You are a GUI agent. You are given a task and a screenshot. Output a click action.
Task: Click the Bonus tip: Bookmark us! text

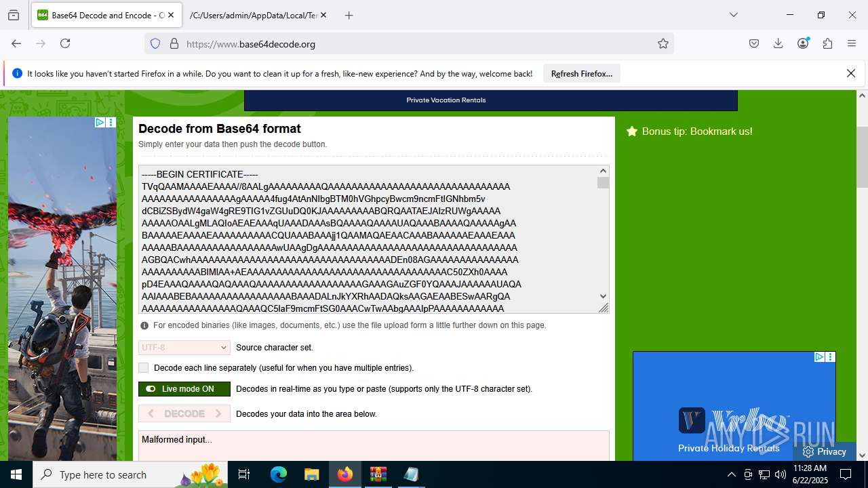point(697,131)
